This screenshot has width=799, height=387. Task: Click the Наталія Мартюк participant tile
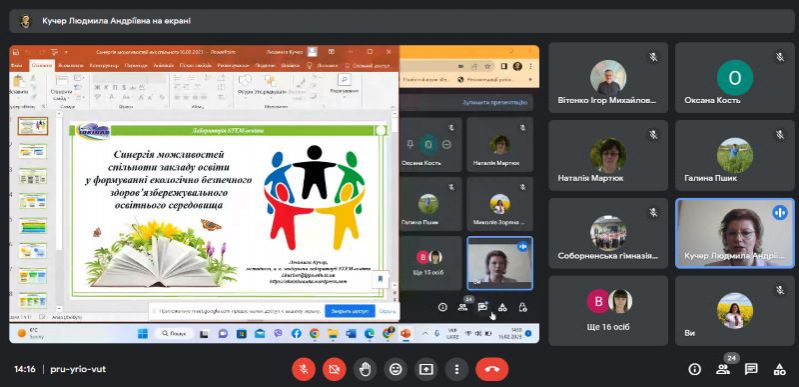[608, 156]
